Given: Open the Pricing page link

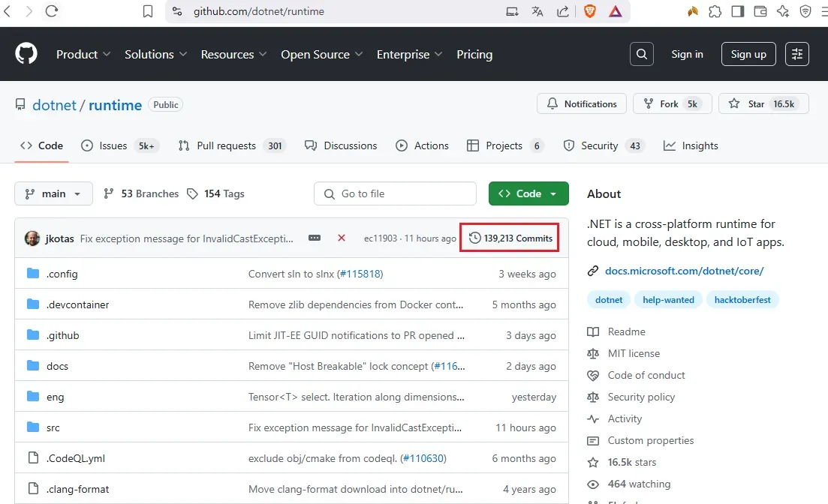Looking at the screenshot, I should [x=474, y=54].
